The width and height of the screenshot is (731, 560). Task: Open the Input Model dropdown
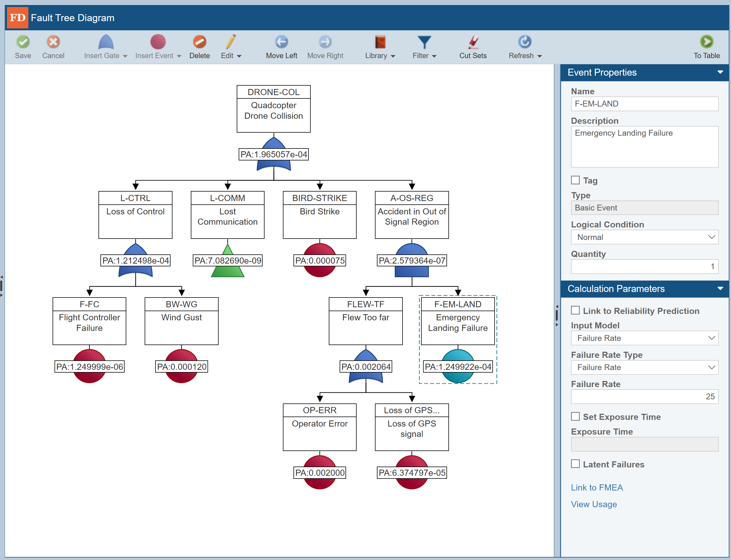tap(644, 338)
